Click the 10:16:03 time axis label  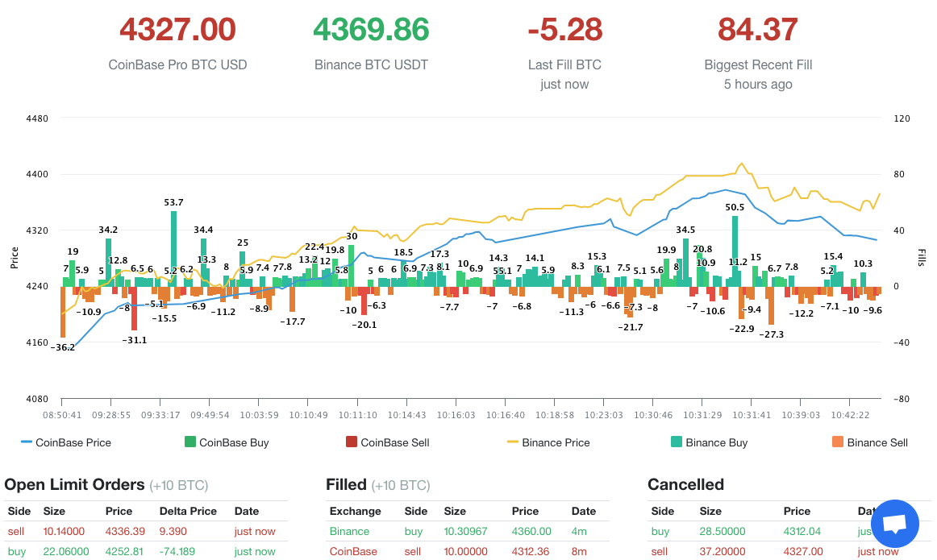(x=456, y=415)
